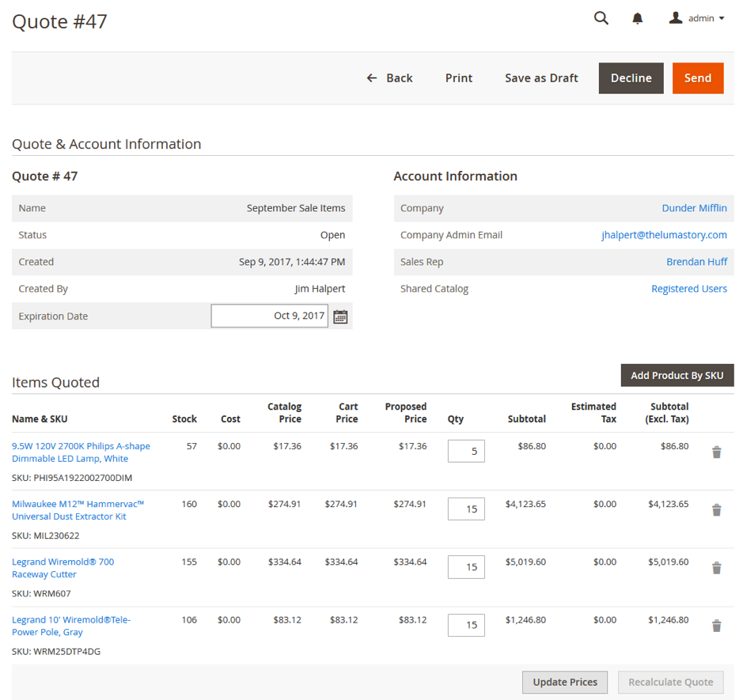The width and height of the screenshot is (743, 700).
Task: Open the search magnifier icon
Action: coord(601,18)
